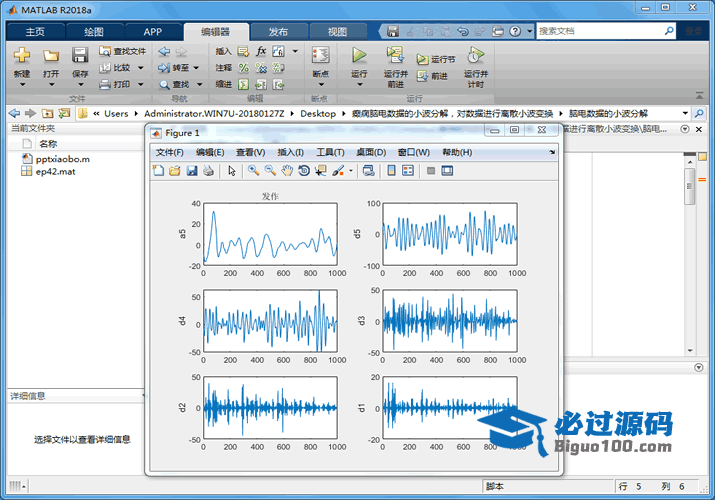Switch to the 主页 (Home) tab
This screenshot has width=715, height=500.
click(x=35, y=31)
